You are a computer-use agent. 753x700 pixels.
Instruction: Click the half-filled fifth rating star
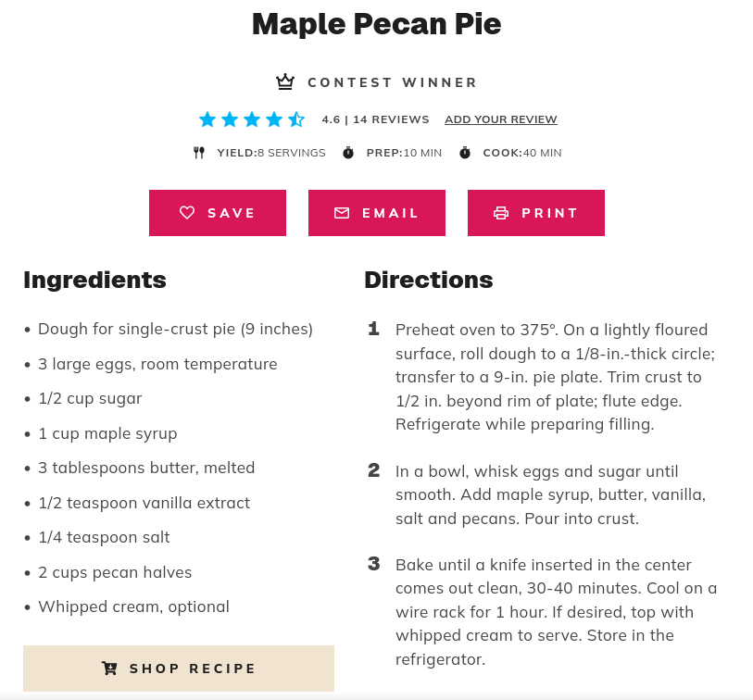[296, 119]
